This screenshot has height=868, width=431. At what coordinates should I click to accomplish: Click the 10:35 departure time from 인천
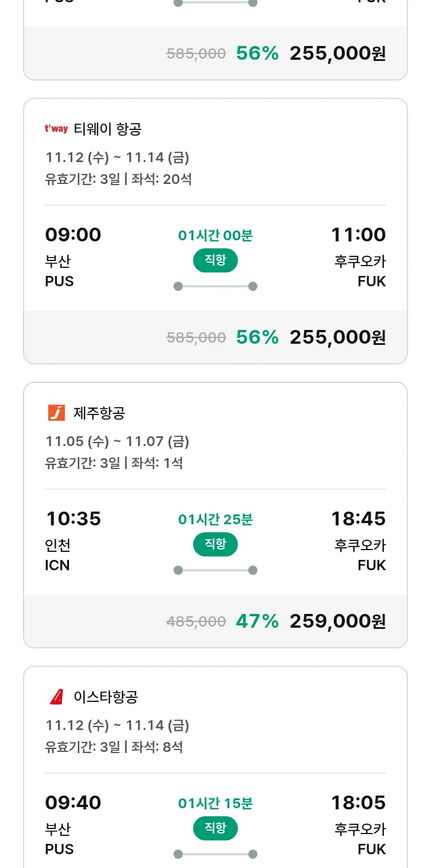tap(73, 519)
